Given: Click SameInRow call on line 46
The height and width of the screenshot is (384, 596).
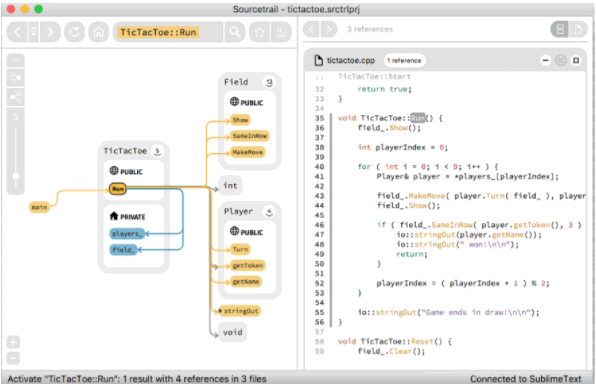Looking at the screenshot, I should pyautogui.click(x=453, y=225).
